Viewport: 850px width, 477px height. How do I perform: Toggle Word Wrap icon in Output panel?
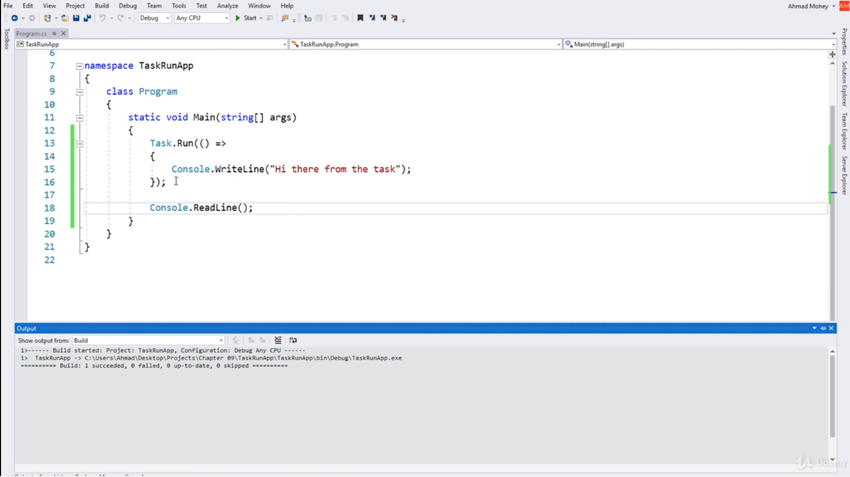click(x=293, y=340)
